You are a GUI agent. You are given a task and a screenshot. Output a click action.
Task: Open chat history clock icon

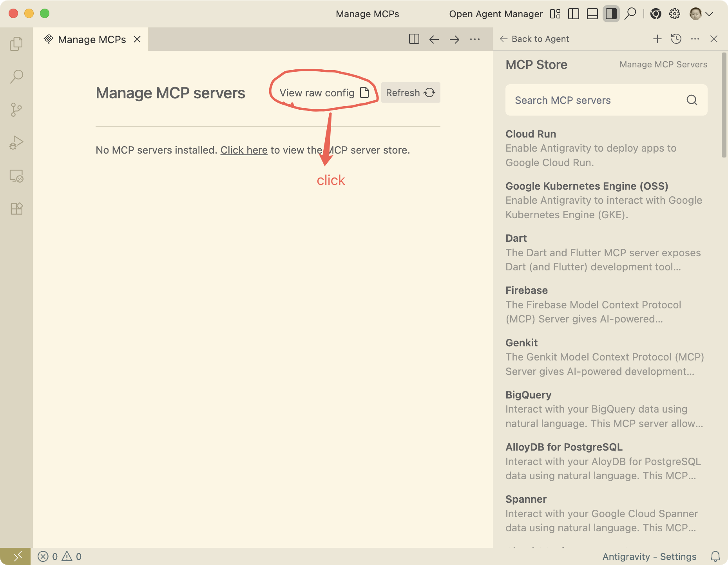click(676, 39)
